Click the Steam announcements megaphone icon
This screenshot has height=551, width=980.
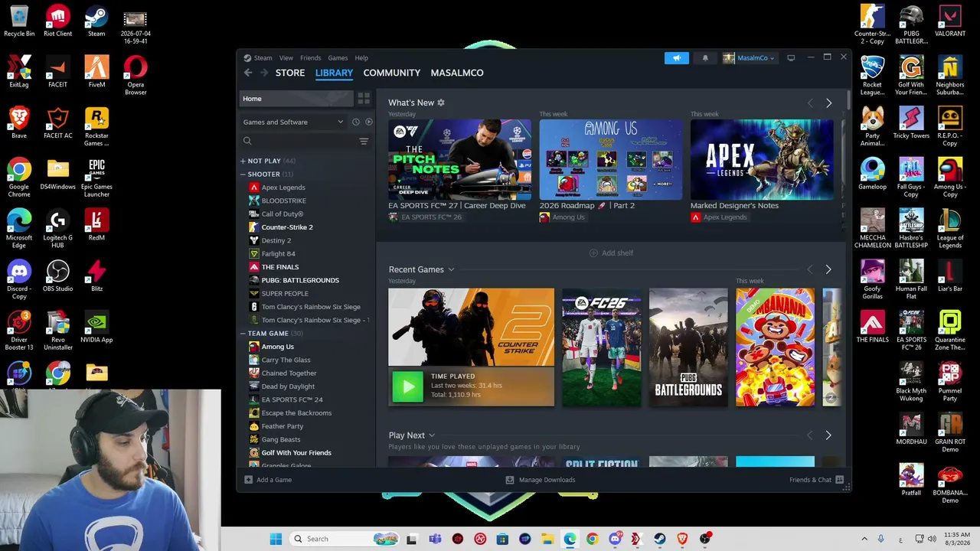pos(677,57)
